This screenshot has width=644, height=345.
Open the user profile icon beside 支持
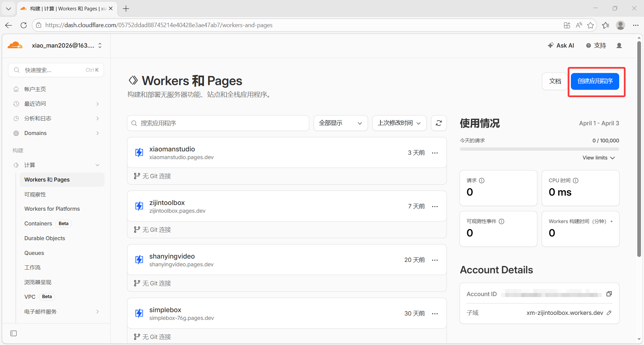(619, 46)
